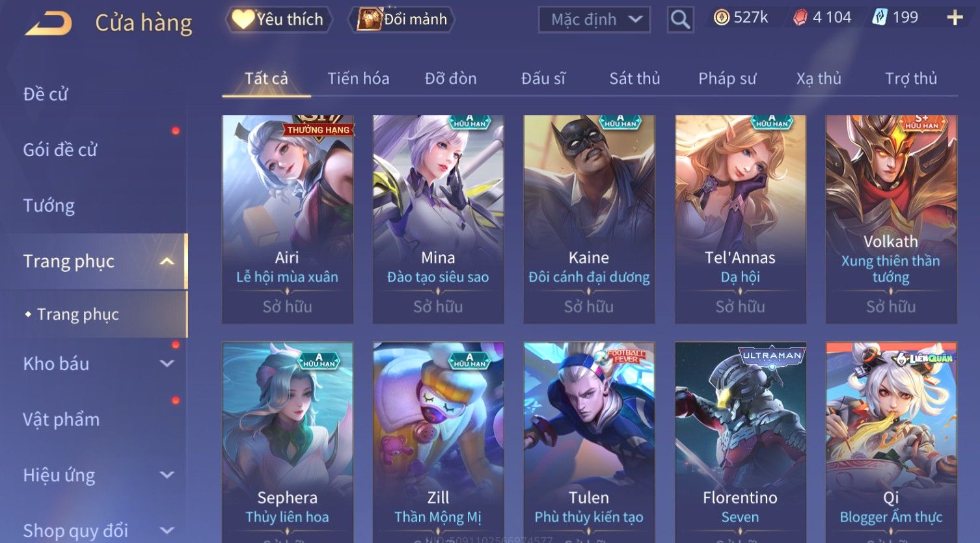Image resolution: width=980 pixels, height=543 pixels.
Task: Select the Airi Lễ hội mùa xuân skin
Action: pyautogui.click(x=288, y=219)
